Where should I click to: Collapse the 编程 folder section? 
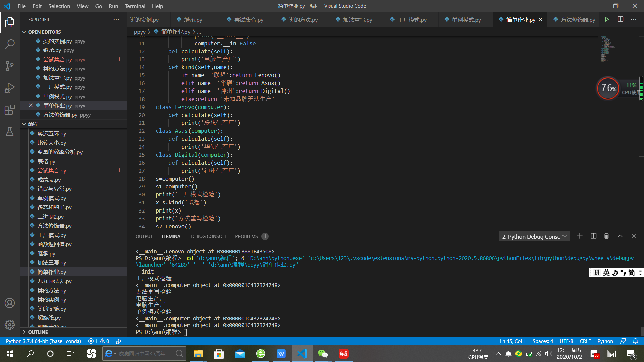point(33,124)
